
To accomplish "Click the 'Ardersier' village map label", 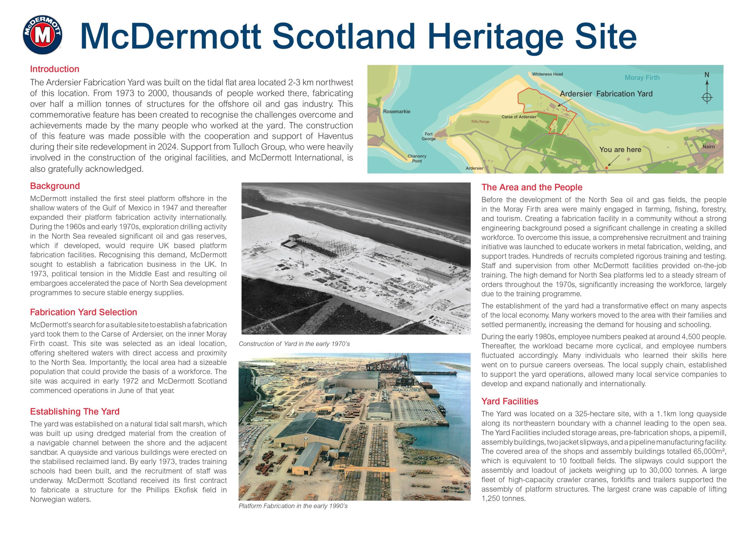I will 475,168.
